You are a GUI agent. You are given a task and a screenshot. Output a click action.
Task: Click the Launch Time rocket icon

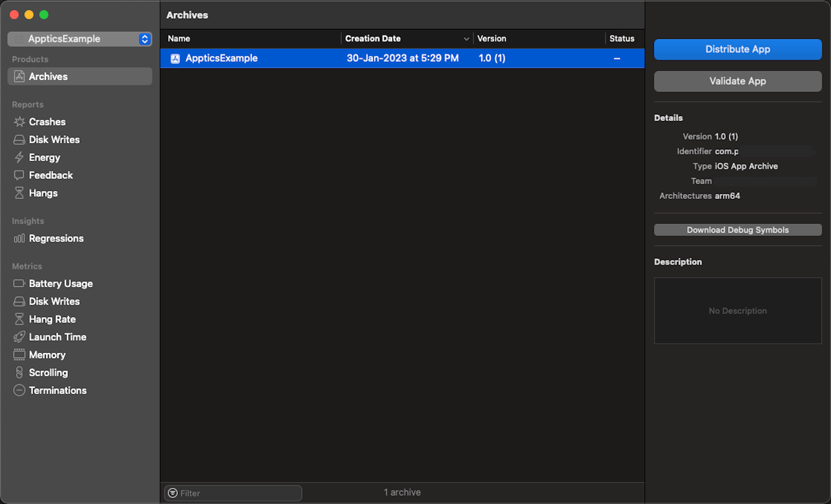tap(19, 337)
